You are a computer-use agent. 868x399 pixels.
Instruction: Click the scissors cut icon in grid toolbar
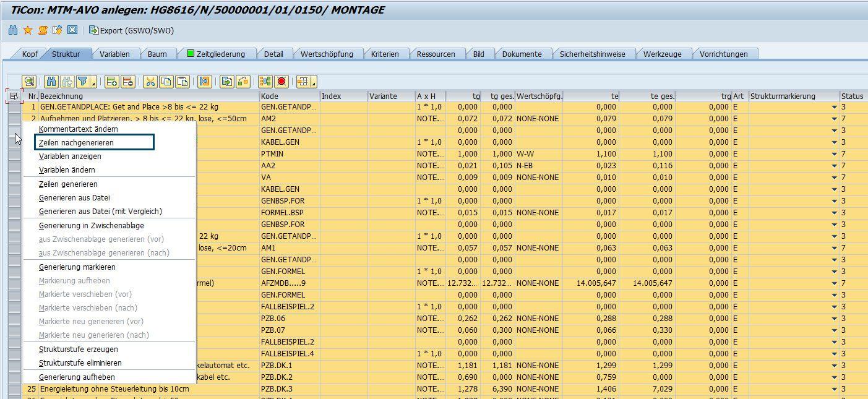150,82
